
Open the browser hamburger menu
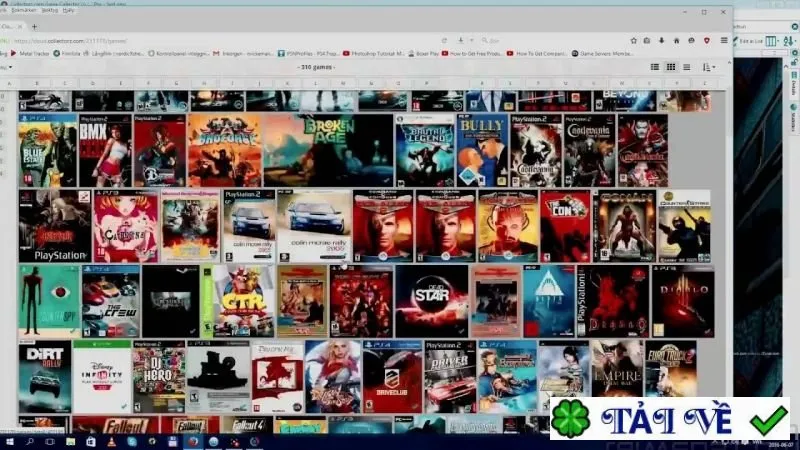724,40
